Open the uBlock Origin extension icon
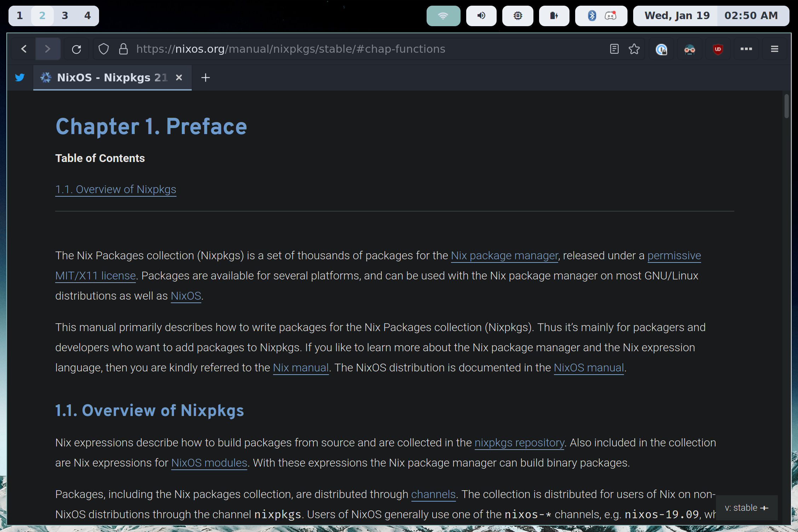Screen dimensions: 798x532 [x=718, y=49]
